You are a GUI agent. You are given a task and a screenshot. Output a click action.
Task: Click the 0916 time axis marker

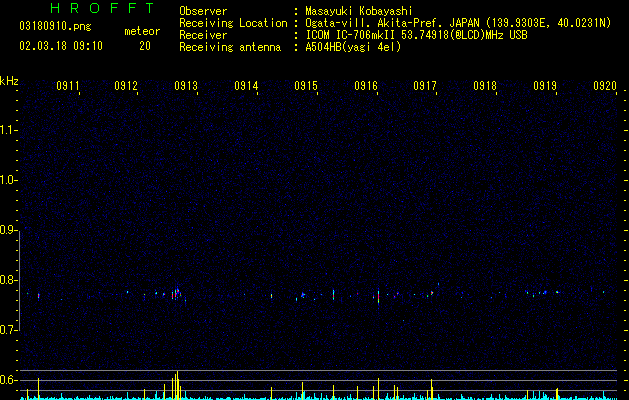(x=366, y=85)
